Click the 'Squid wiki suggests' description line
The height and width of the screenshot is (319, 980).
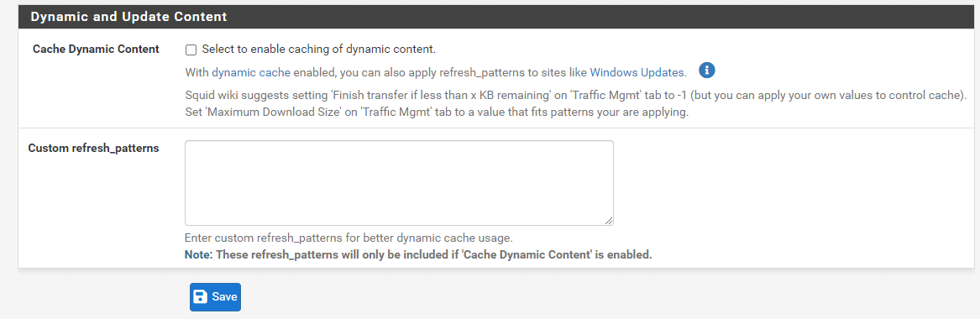[576, 97]
